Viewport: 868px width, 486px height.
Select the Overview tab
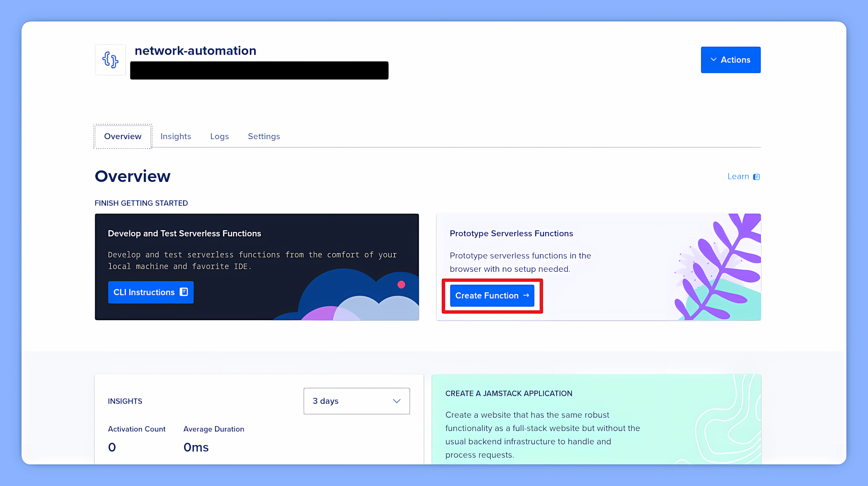(x=123, y=136)
